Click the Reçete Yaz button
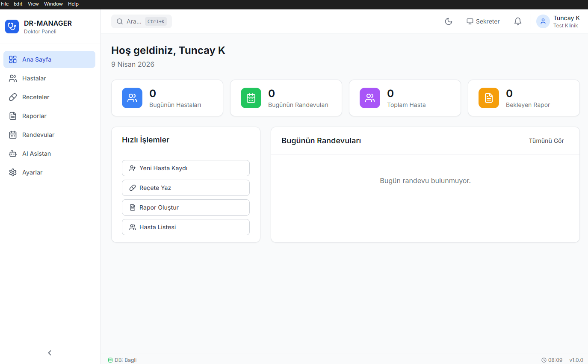The width and height of the screenshot is (588, 364). click(x=186, y=187)
